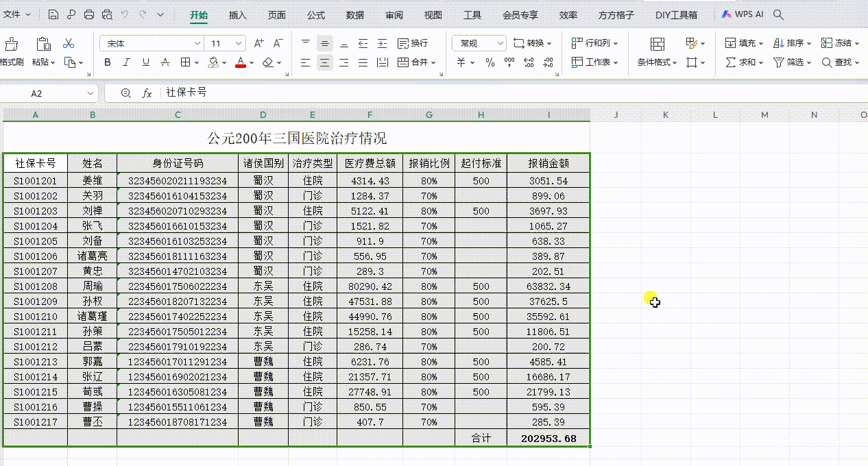Click the red font color button
This screenshot has height=466, width=868.
coord(240,62)
